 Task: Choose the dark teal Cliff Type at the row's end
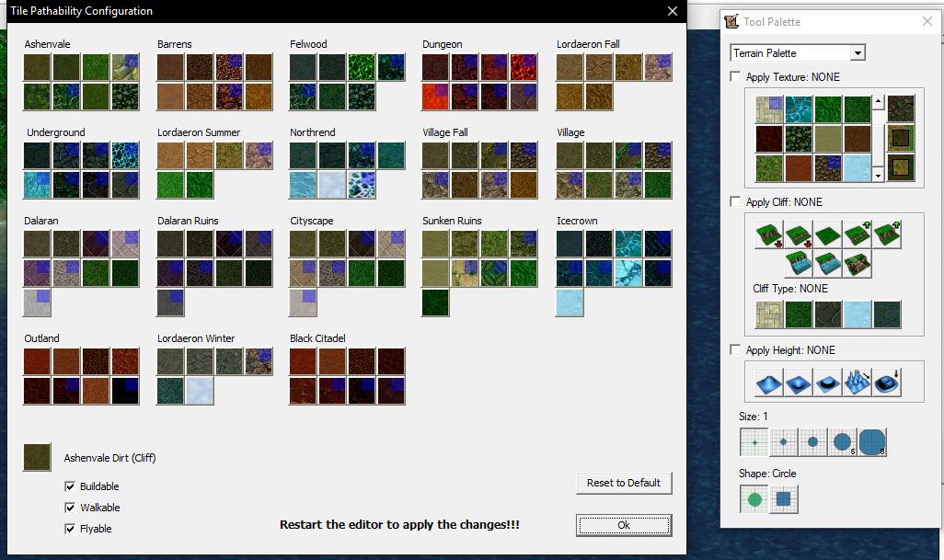887,314
